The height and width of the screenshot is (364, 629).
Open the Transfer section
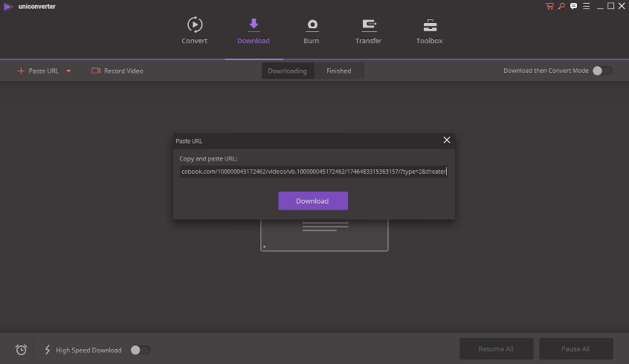(x=368, y=30)
